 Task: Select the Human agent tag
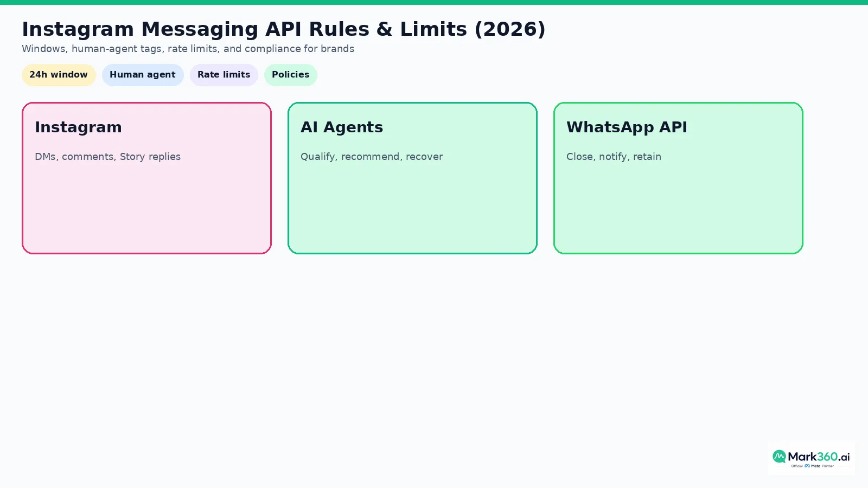click(x=143, y=75)
